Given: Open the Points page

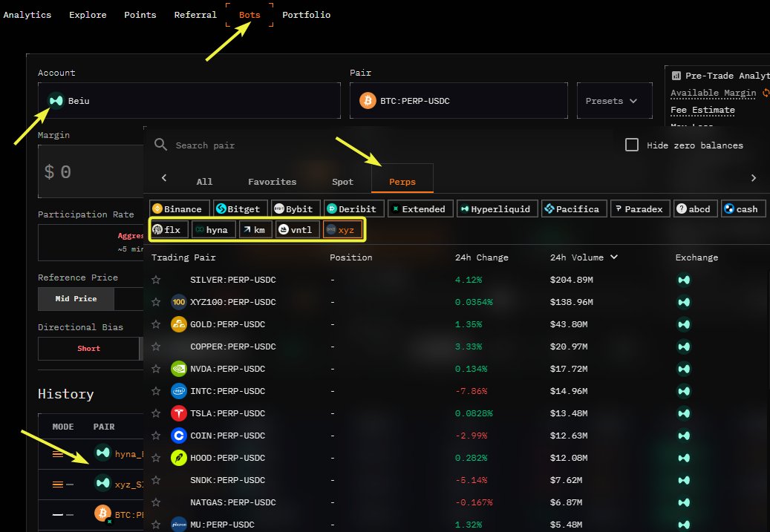Looking at the screenshot, I should click(140, 15).
